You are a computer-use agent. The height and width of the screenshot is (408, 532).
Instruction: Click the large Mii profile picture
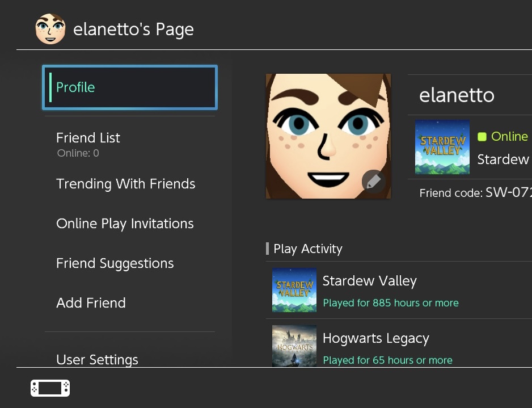(328, 136)
